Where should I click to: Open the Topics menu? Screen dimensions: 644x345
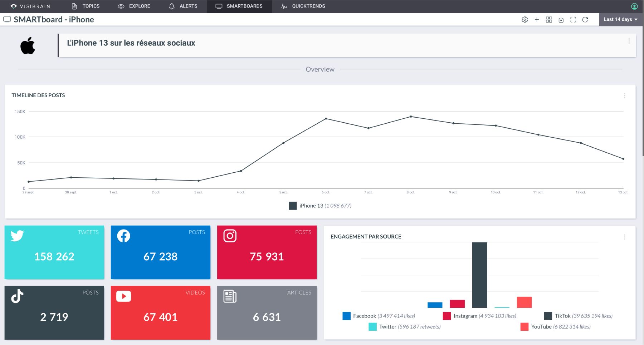(86, 6)
